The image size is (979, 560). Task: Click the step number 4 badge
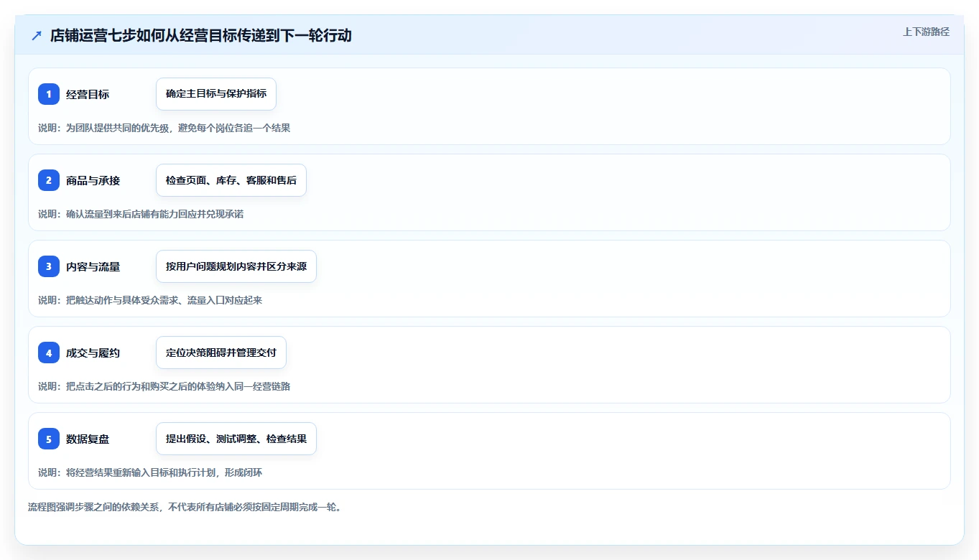[x=49, y=353]
